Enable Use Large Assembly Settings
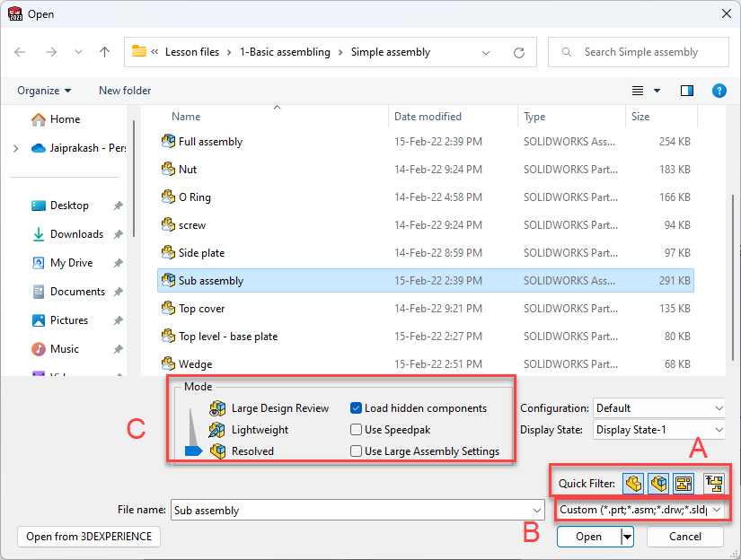The height and width of the screenshot is (560, 741). click(x=357, y=451)
